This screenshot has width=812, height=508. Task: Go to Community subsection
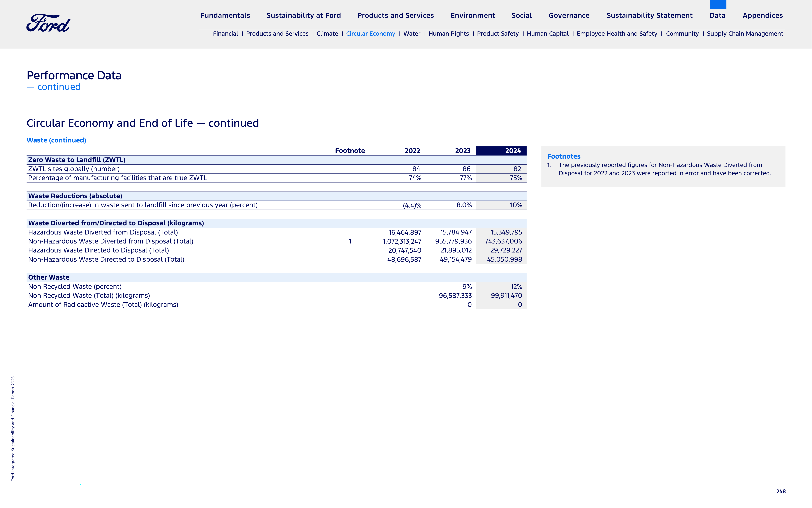[682, 34]
